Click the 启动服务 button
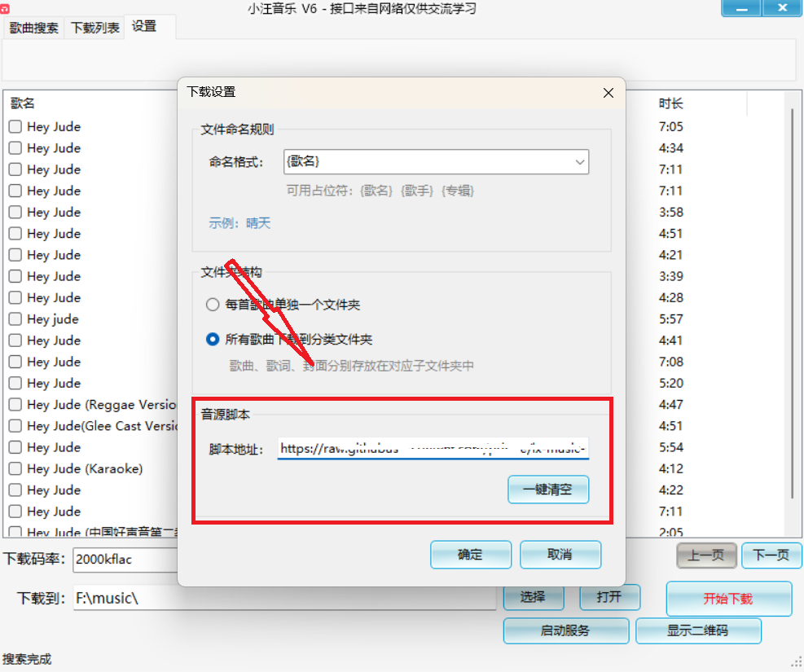Screen dimensions: 804x672 (x=565, y=630)
